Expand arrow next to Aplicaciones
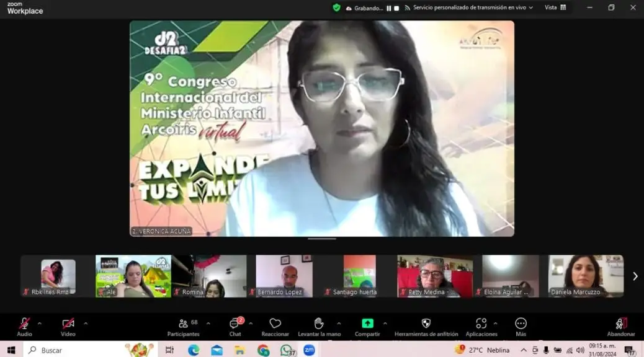The image size is (644, 357). 495,324
